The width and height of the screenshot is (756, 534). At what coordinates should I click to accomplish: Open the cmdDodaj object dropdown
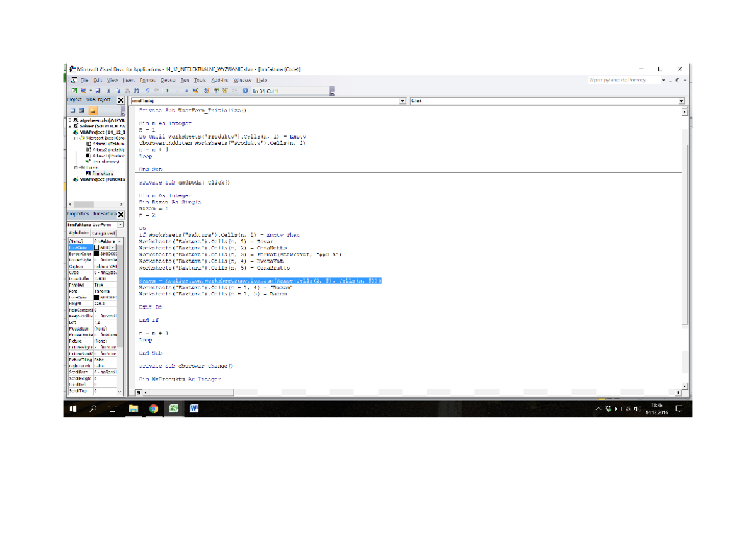(403, 101)
